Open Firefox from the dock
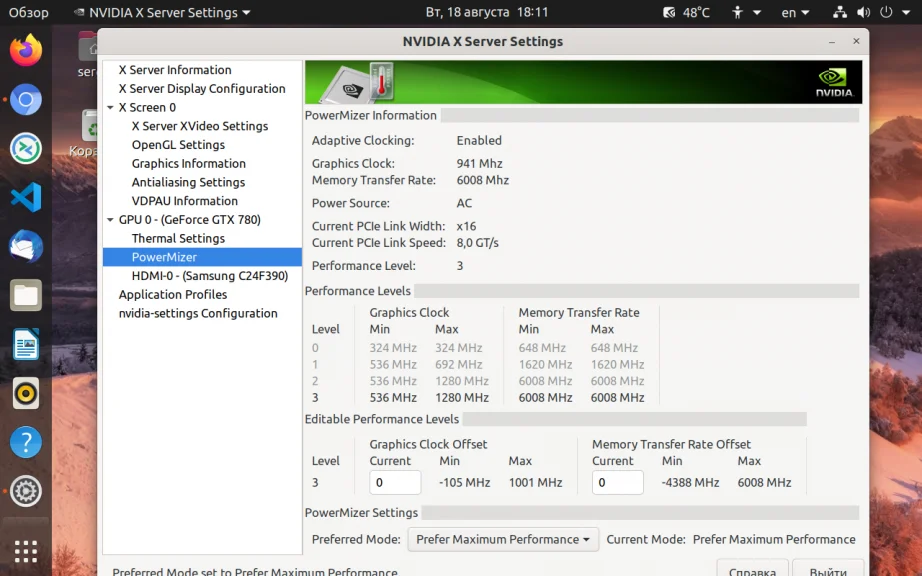The image size is (922, 576). tap(26, 50)
